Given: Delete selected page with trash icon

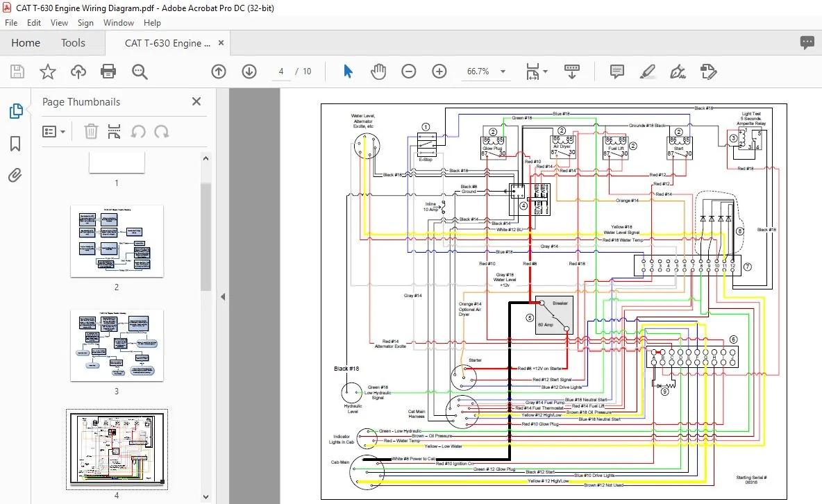Looking at the screenshot, I should [91, 131].
